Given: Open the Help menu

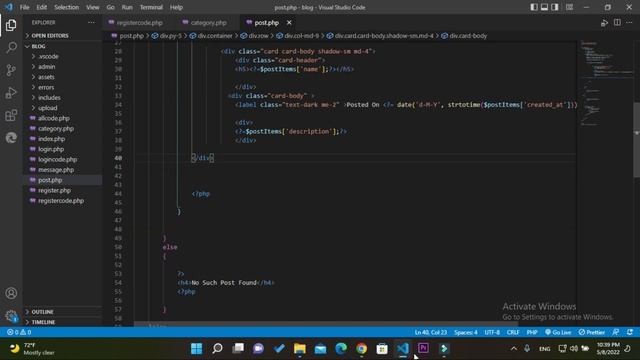Looking at the screenshot, I should click(176, 7).
